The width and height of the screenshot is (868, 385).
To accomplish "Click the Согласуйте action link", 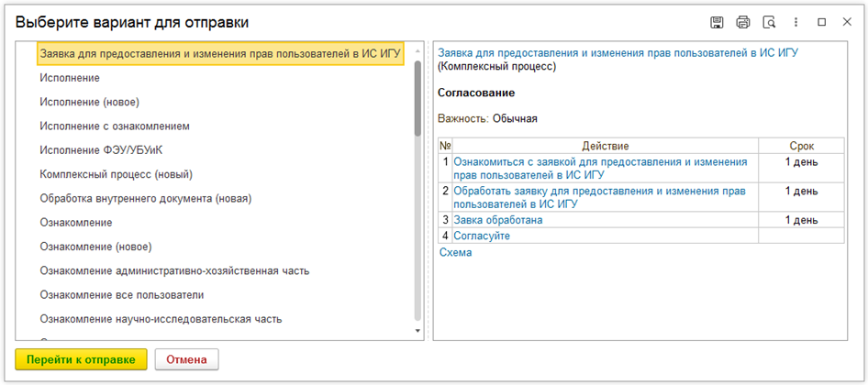I will (482, 236).
